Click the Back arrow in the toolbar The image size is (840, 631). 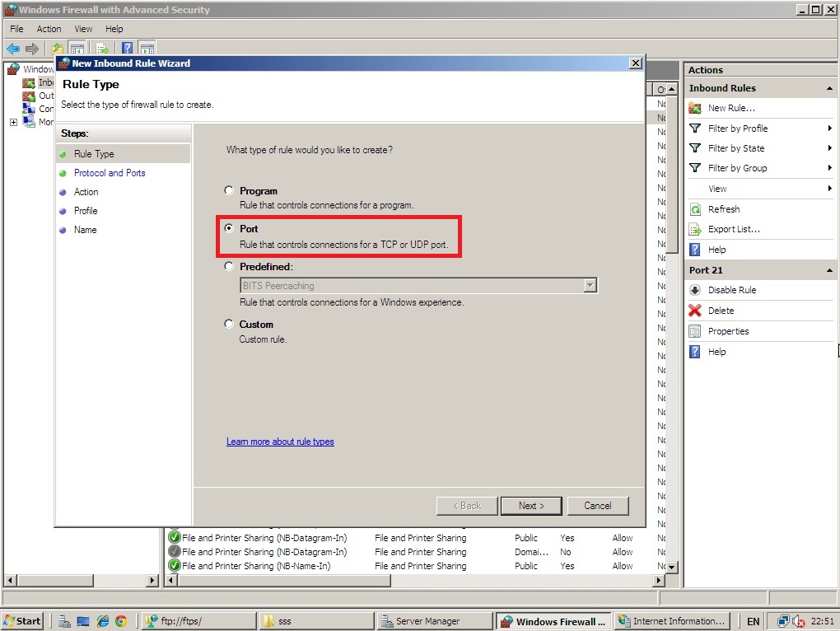(13, 49)
